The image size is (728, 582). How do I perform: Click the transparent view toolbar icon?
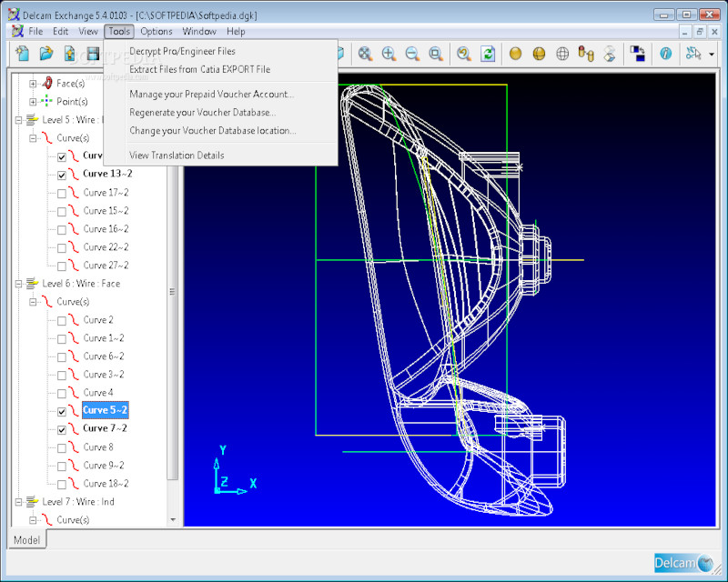click(610, 54)
